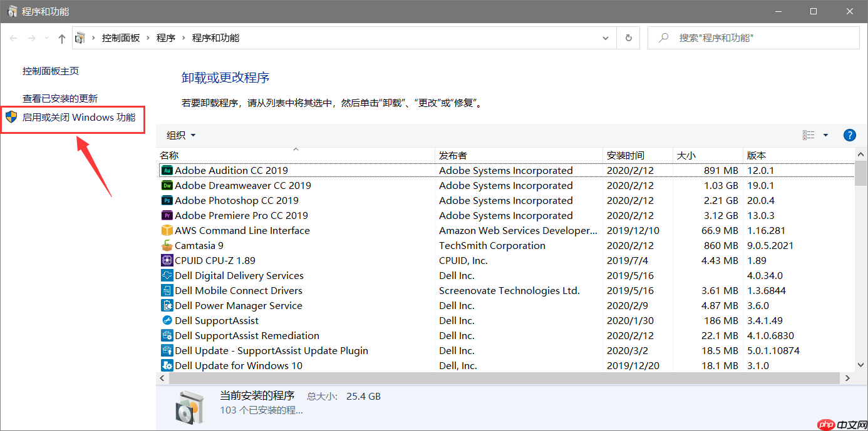Select the CPUID CPU-Z 1.89 icon

coord(167,260)
